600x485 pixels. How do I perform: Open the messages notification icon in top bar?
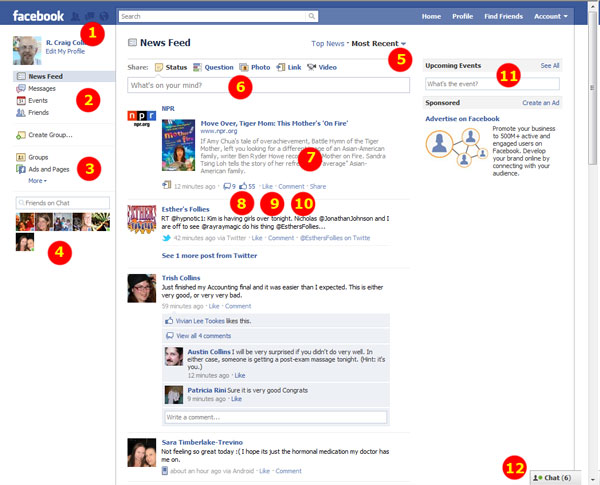(90, 16)
